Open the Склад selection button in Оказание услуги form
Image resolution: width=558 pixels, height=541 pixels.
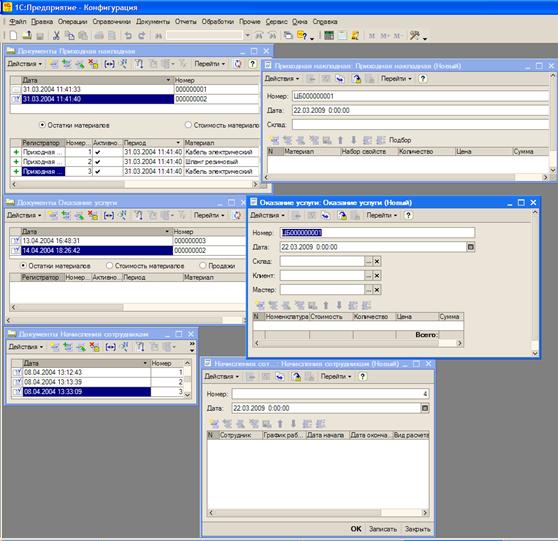(368, 261)
